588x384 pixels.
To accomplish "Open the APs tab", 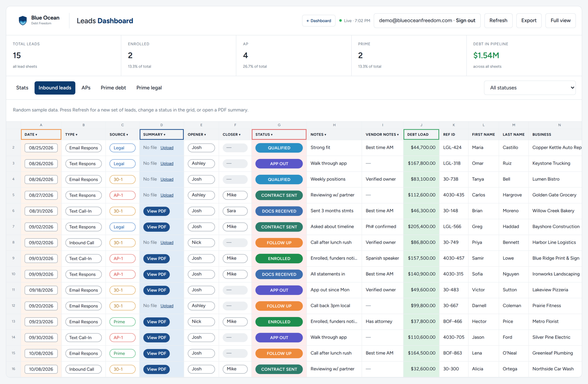I will pyautogui.click(x=86, y=88).
